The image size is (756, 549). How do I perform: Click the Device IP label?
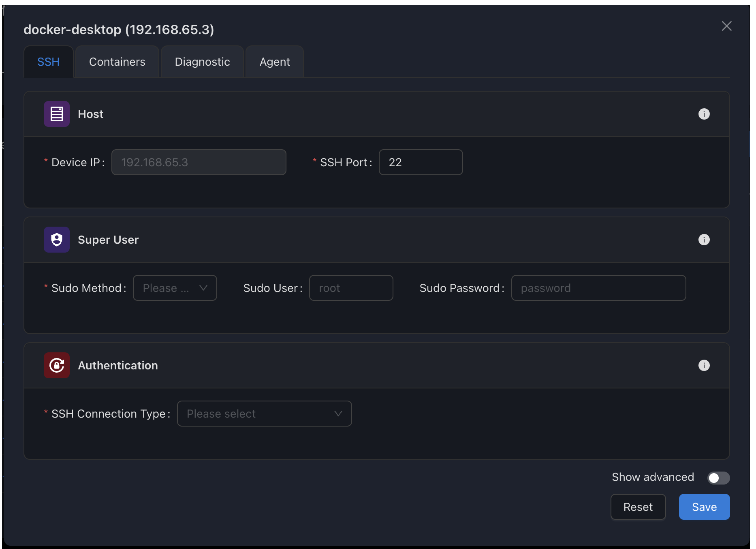pyautogui.click(x=78, y=162)
